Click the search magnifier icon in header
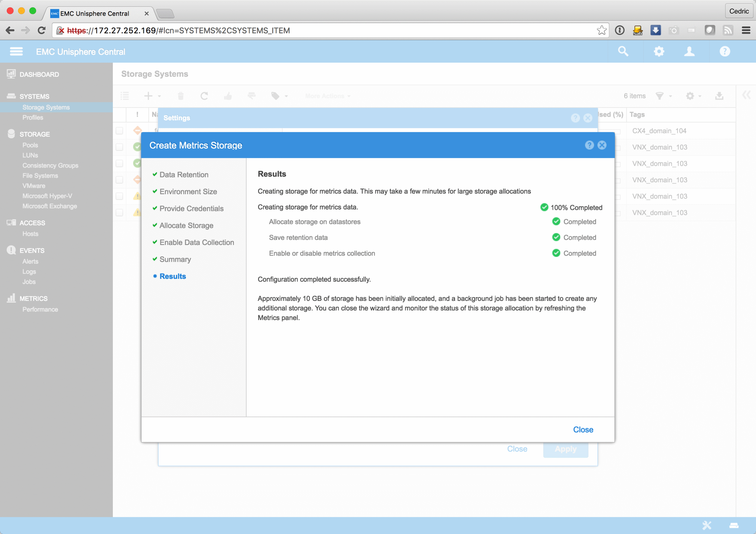 (623, 51)
